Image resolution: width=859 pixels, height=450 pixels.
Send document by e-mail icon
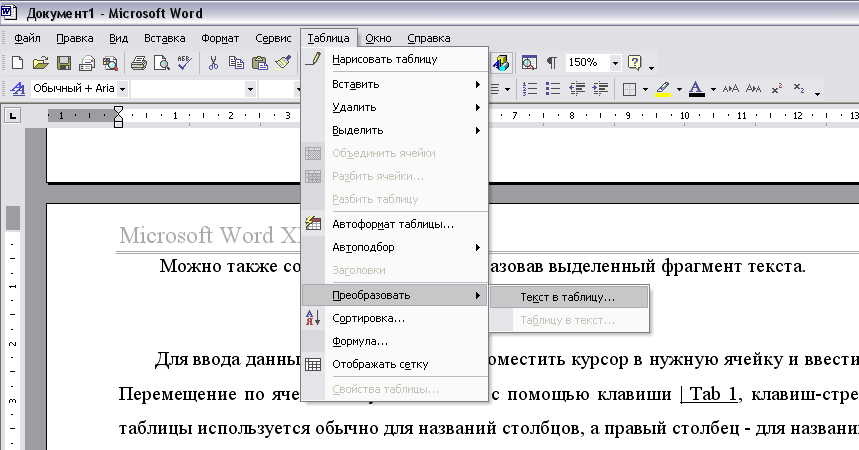(x=87, y=63)
